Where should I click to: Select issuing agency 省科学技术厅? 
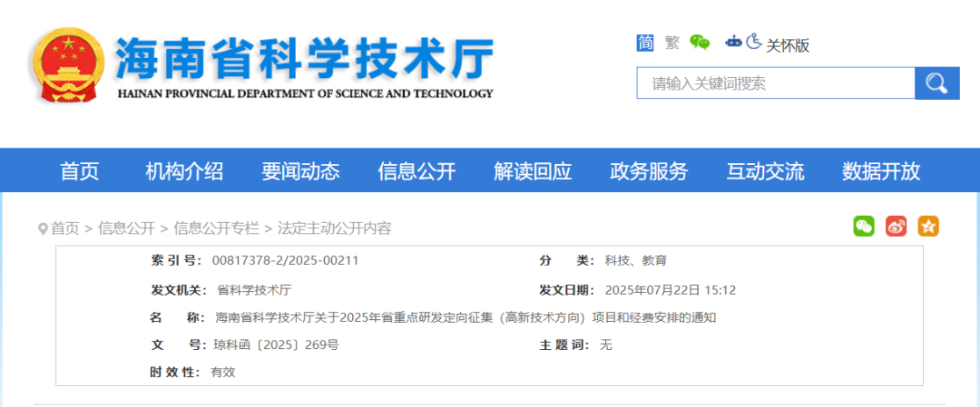[x=254, y=290]
